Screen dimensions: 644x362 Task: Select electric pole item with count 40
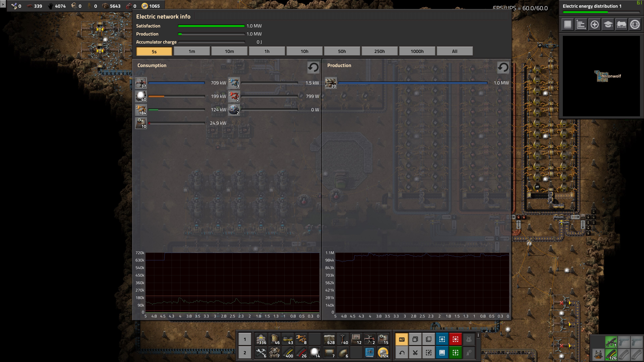(x=343, y=339)
